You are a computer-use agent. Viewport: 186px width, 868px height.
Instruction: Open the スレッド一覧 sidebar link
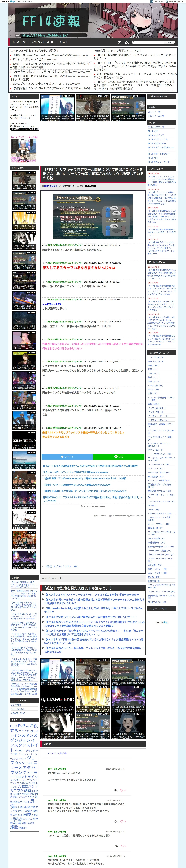click(x=154, y=112)
